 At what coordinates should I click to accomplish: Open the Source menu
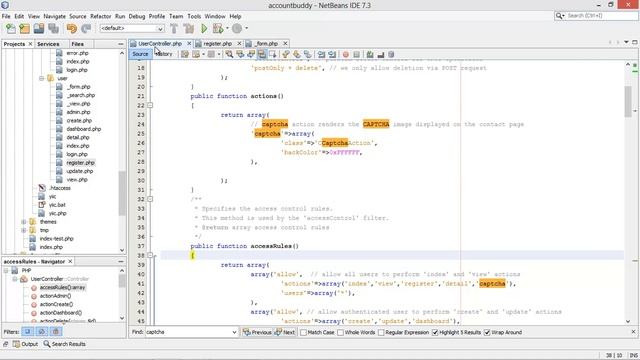78,16
